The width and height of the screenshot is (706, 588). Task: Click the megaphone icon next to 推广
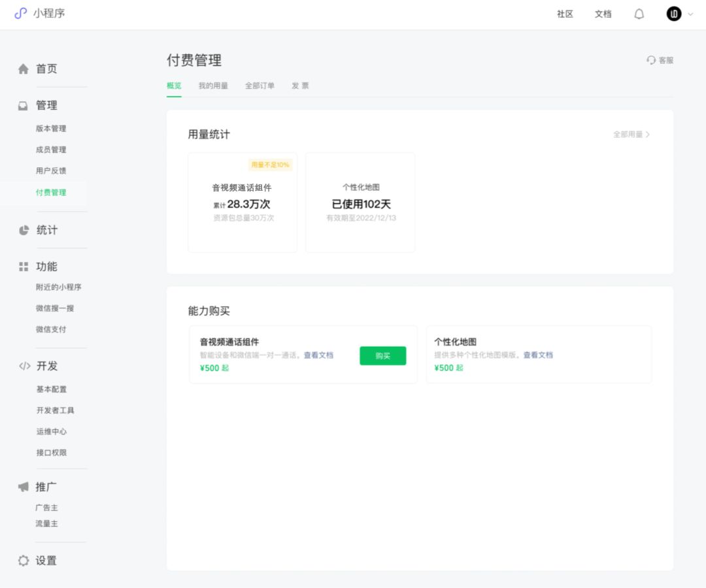click(23, 486)
